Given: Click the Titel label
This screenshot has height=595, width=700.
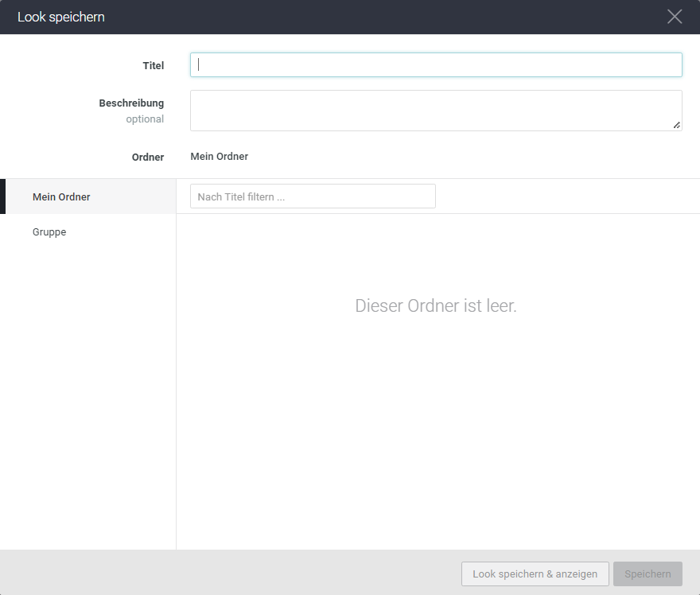Looking at the screenshot, I should pyautogui.click(x=153, y=65).
